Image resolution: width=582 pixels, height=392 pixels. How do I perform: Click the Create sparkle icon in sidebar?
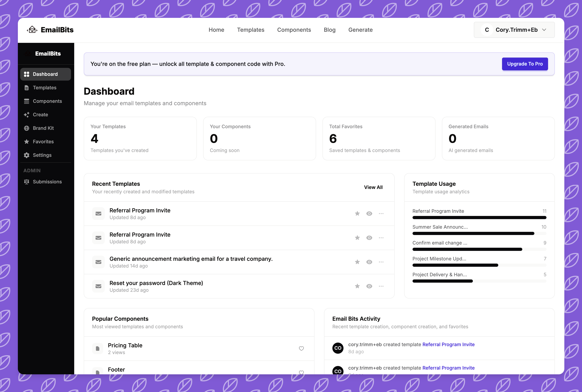pyautogui.click(x=26, y=115)
